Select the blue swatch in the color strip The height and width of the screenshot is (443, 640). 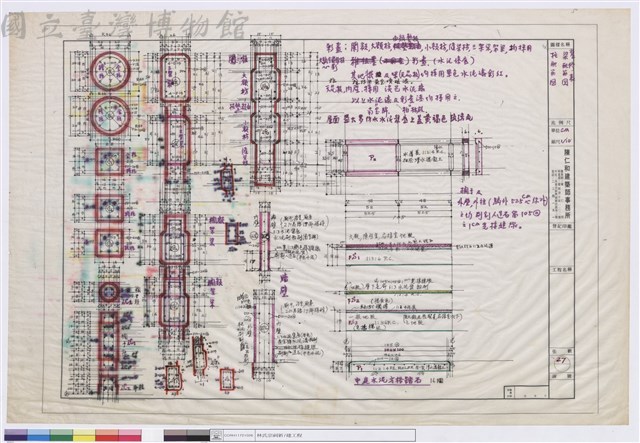point(38,435)
